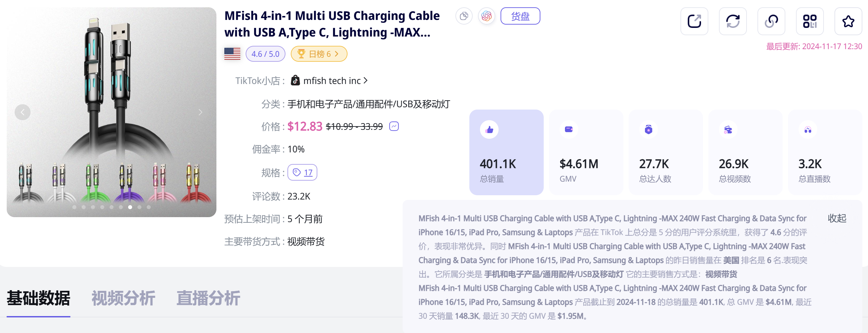Click the ChatGPT-style AI icon
Screen dimensions: 868x333
pos(486,16)
